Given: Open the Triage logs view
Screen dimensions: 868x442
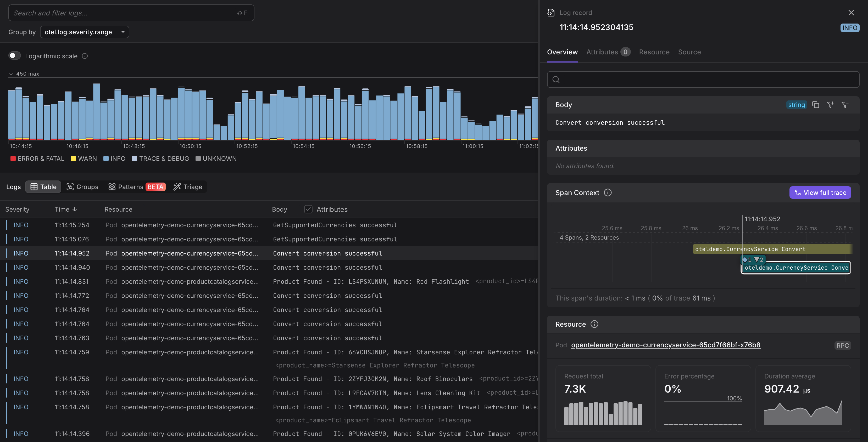Looking at the screenshot, I should 188,187.
